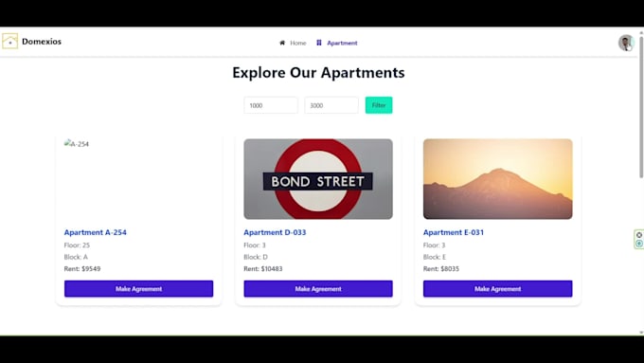
Task: Click the lower floating widget icon at right edge
Action: point(639,244)
